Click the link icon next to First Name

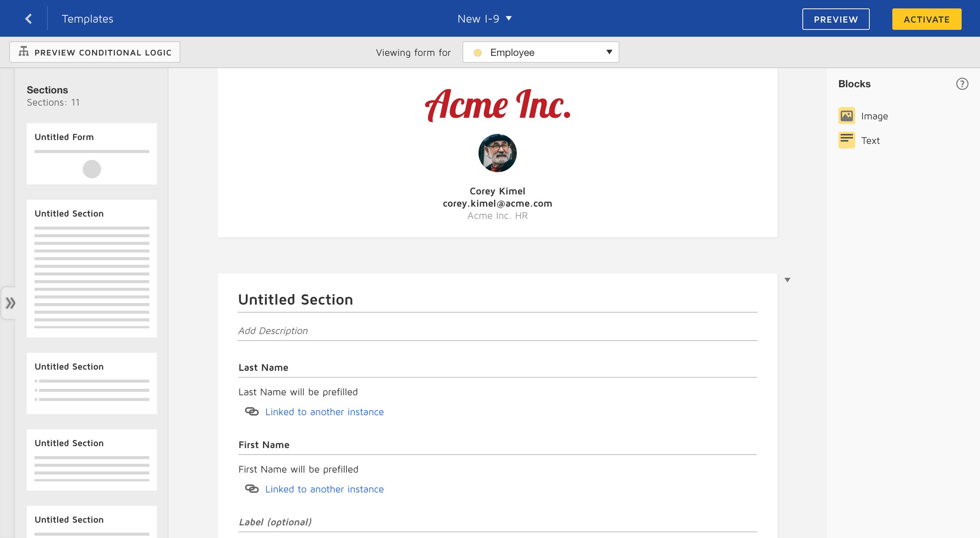(x=252, y=489)
